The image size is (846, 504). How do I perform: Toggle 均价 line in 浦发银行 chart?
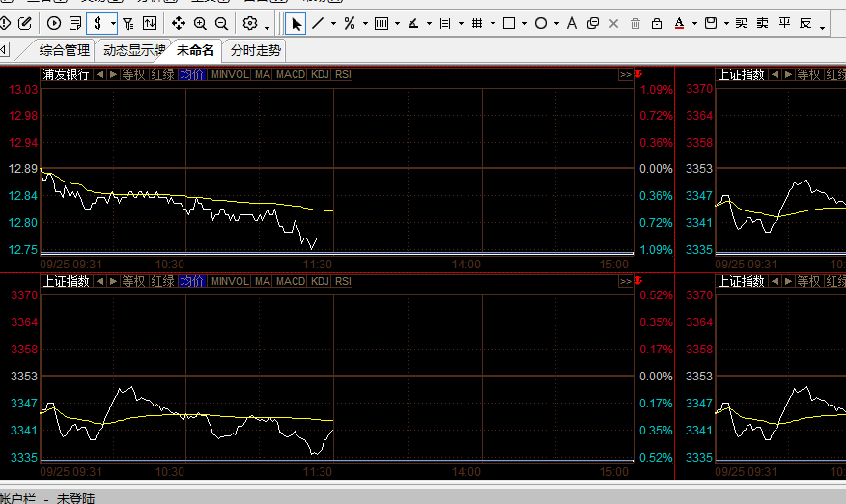pyautogui.click(x=192, y=74)
